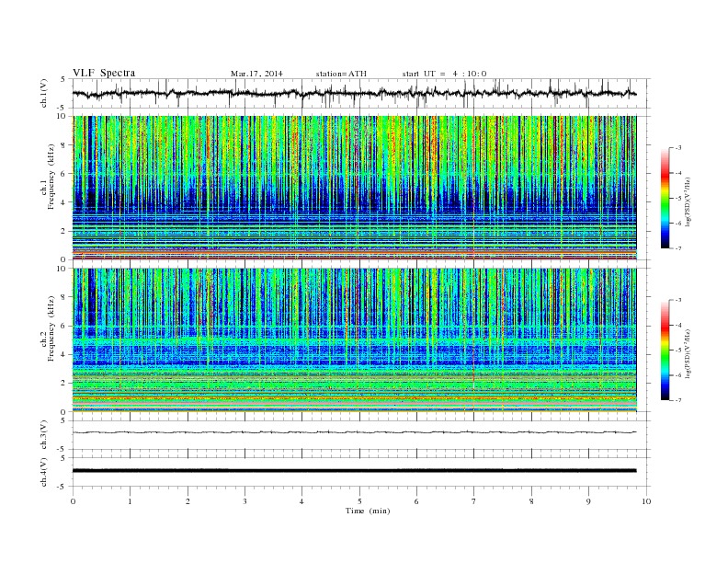Screen dimensions: 728x563
Task: Click the time axis tick label "0"
Action: pos(73,501)
